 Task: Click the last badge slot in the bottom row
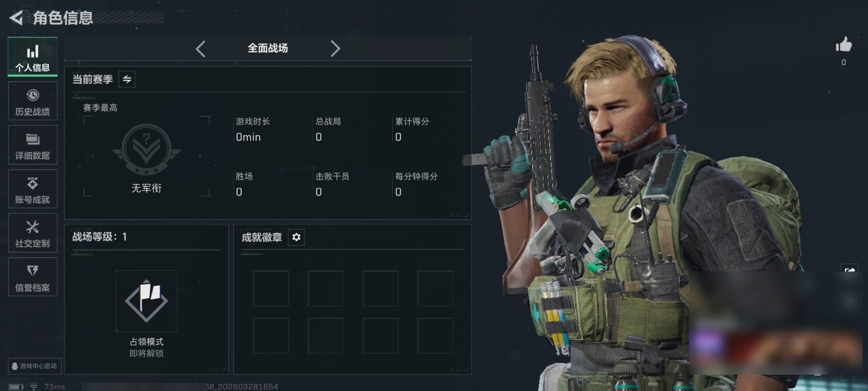tap(435, 336)
